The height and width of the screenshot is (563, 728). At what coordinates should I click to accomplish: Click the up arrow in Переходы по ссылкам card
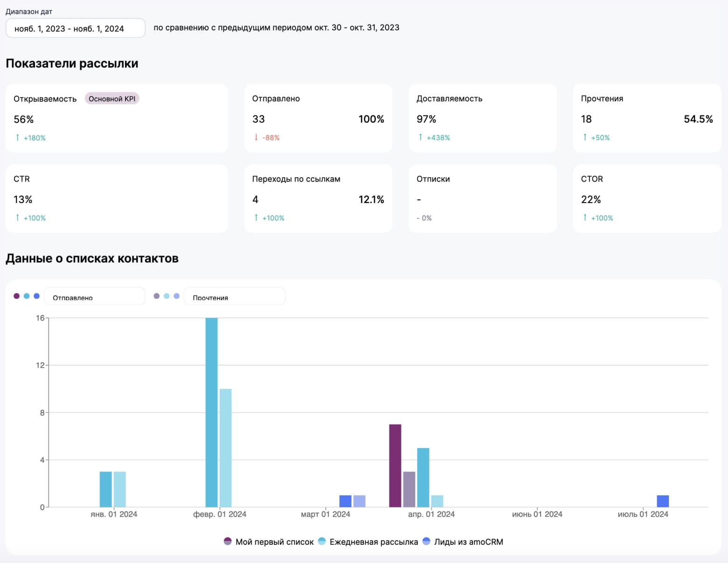256,218
